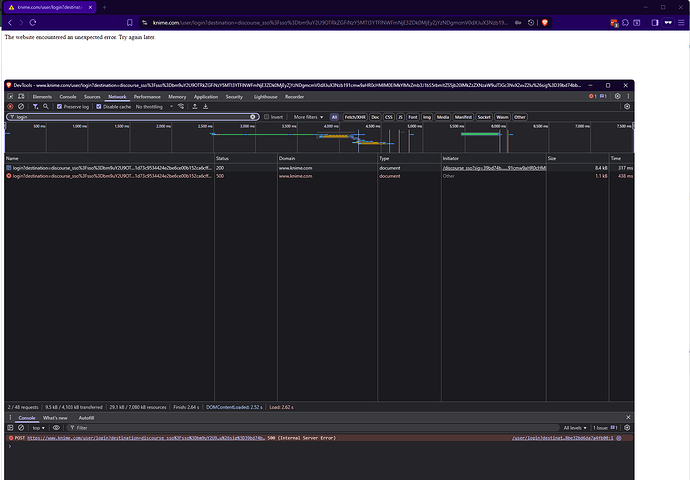Filter requests by Wasm type
Image resolution: width=690 pixels, height=480 pixels.
pos(502,117)
